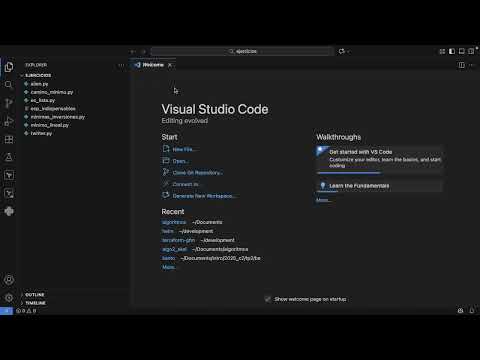Open recent project in ~/development, second row
Image resolution: width=480 pixels, height=360 pixels.
(x=167, y=231)
